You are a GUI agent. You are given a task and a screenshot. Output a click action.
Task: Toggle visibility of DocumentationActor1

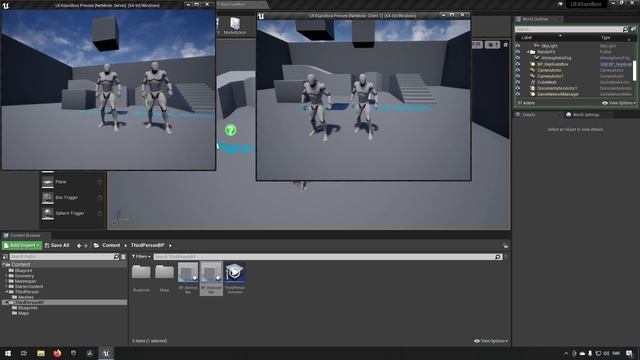pyautogui.click(x=518, y=88)
